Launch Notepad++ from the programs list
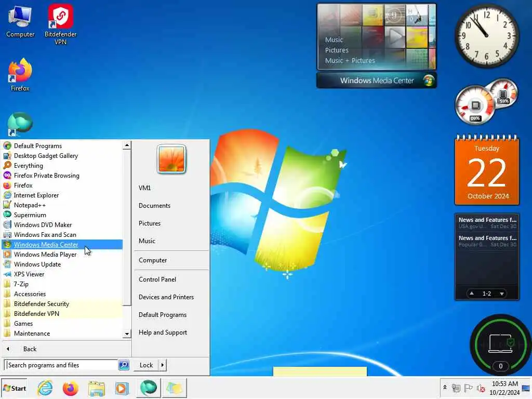The height and width of the screenshot is (399, 532). point(62,205)
